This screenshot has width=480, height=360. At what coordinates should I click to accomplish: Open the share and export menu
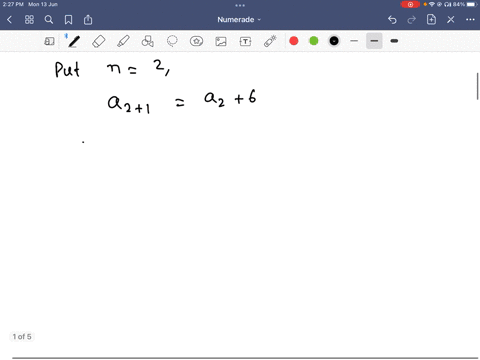click(x=88, y=20)
